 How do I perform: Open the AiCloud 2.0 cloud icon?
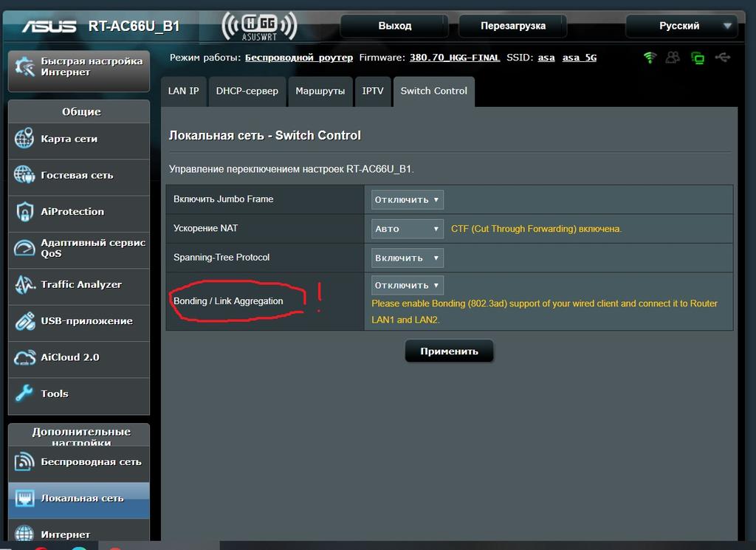(x=24, y=357)
